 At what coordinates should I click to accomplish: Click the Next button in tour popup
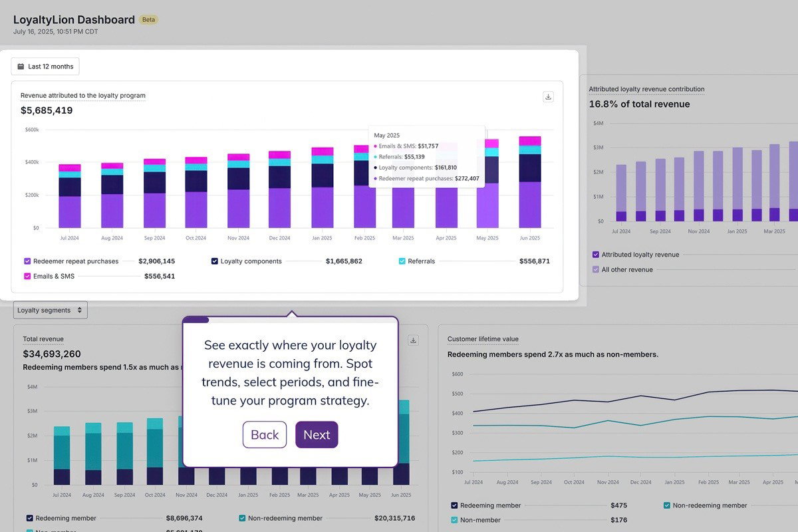[x=317, y=435]
